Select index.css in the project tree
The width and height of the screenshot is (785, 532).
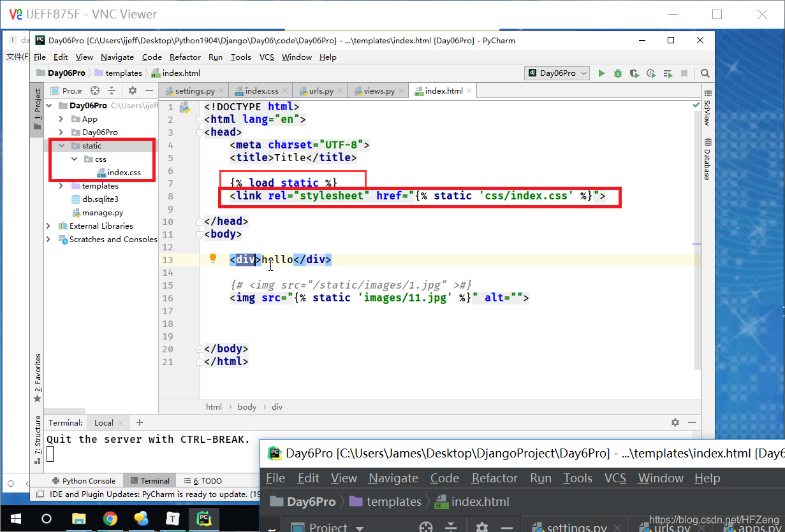click(119, 173)
